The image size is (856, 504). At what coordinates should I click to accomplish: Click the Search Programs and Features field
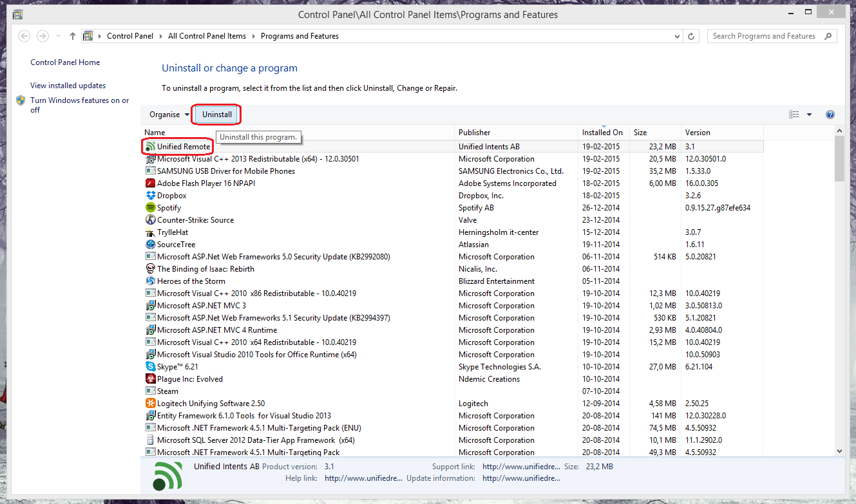(772, 36)
